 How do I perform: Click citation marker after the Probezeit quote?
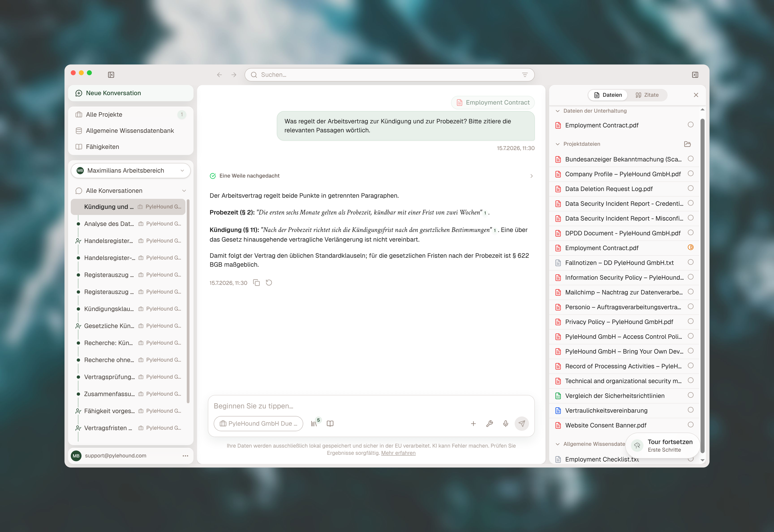(485, 213)
